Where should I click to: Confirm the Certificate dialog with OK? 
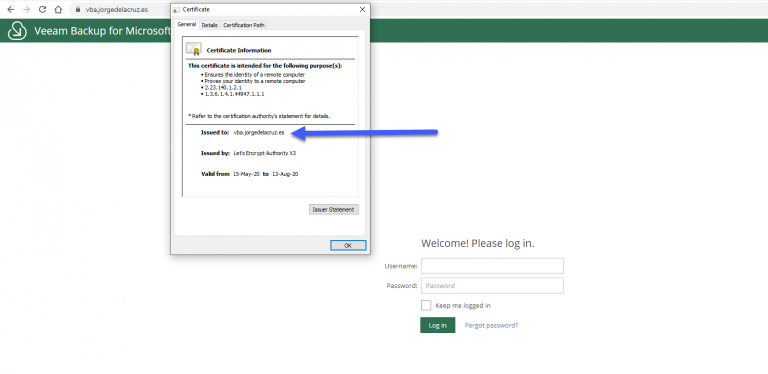coord(348,245)
